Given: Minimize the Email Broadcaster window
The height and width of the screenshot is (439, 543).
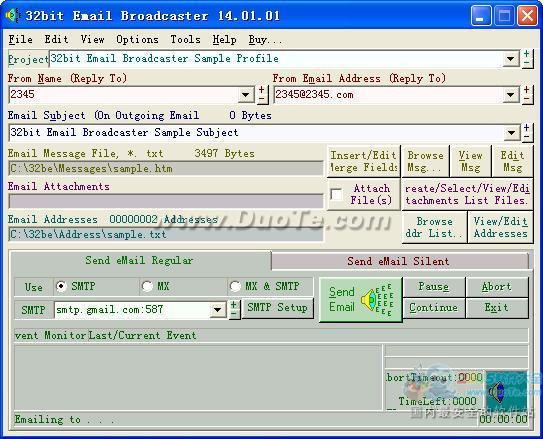Looking at the screenshot, I should (x=481, y=16).
